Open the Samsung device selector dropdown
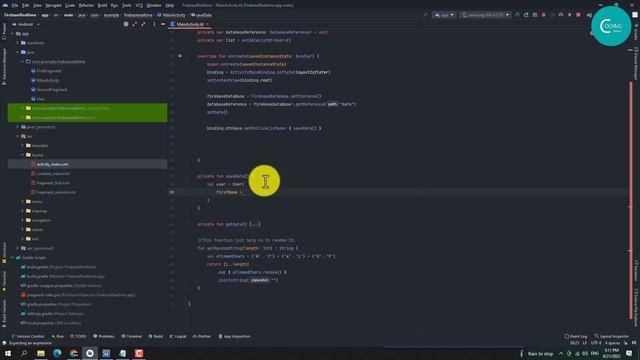 [485, 15]
